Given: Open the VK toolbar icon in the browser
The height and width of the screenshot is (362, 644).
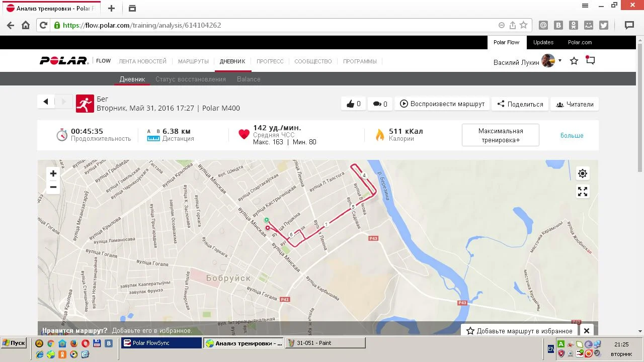Looking at the screenshot, I should 558,25.
